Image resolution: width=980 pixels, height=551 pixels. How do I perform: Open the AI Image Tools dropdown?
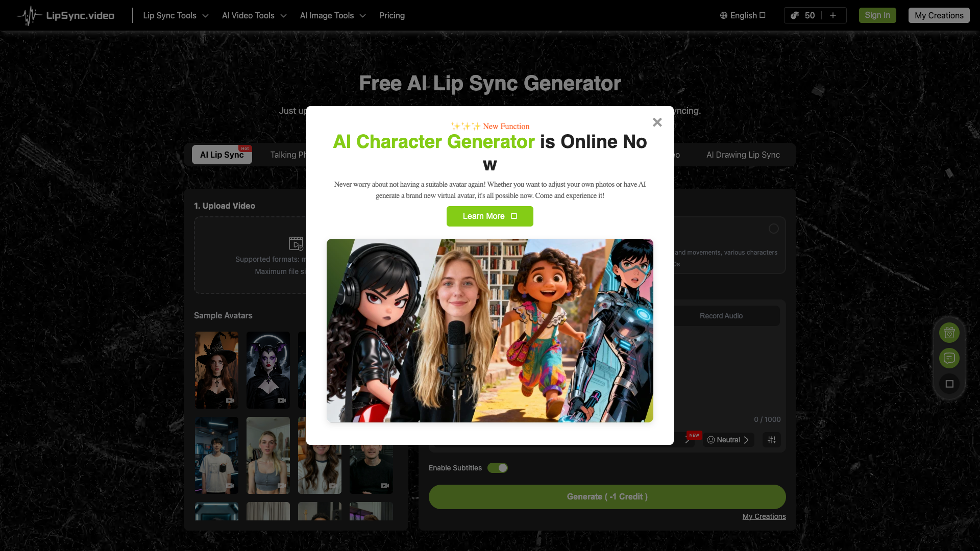333,15
